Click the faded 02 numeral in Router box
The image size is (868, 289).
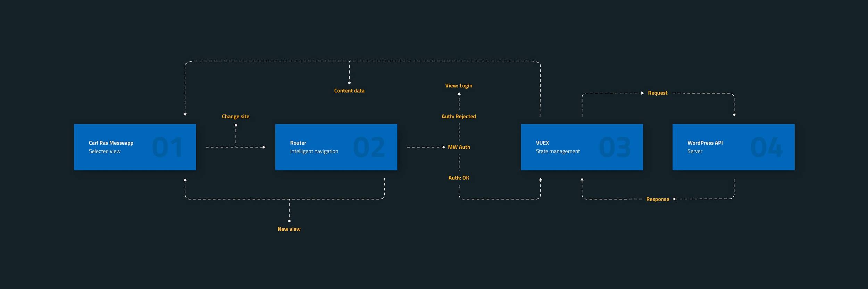tap(369, 147)
